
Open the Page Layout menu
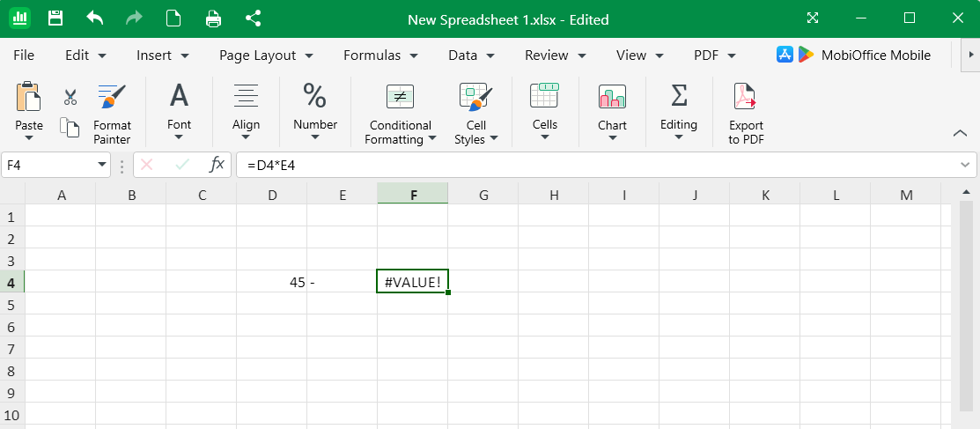(266, 55)
